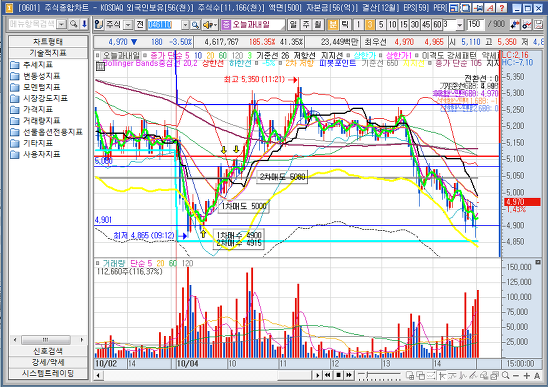The image size is (548, 387).
Task: Select daily 일 period toggle
Action: 293,24
